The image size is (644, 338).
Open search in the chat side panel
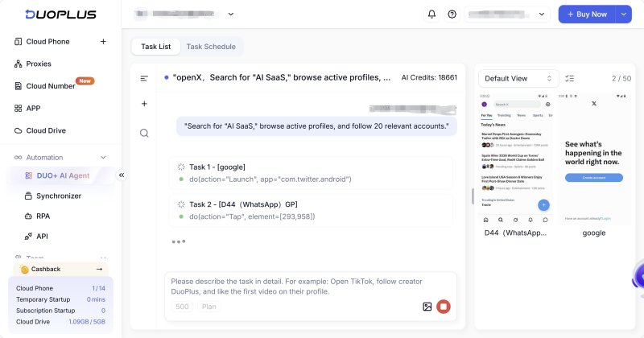144,133
